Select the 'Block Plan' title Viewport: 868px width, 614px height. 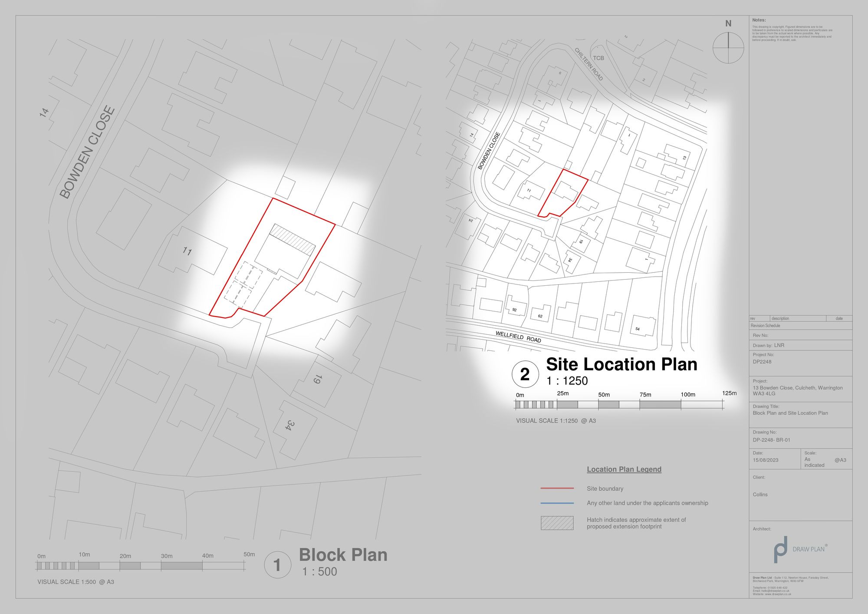click(343, 555)
